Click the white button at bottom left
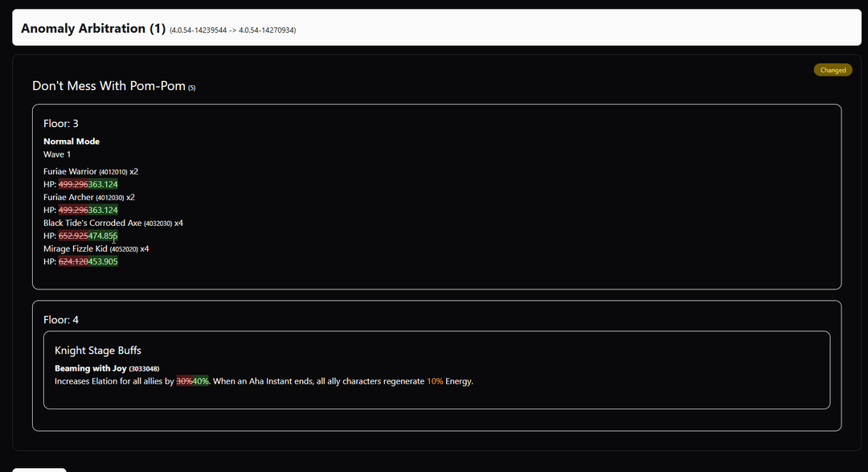This screenshot has height=472, width=868. [39, 470]
